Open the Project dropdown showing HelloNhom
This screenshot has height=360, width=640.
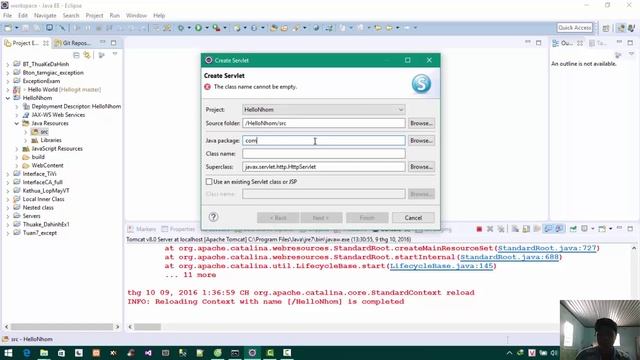point(324,109)
